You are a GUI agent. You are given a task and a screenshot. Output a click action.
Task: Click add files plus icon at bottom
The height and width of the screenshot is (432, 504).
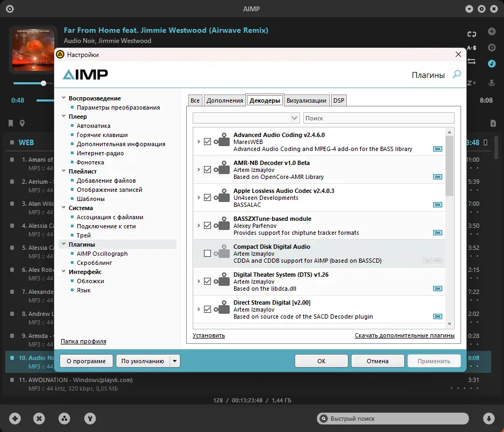(x=15, y=419)
